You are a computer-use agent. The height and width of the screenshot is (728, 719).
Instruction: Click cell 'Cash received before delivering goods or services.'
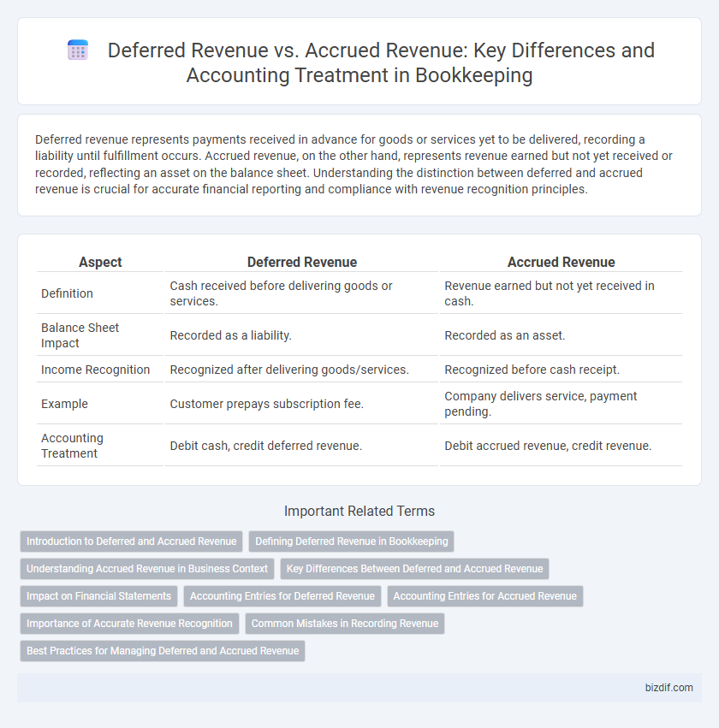point(302,293)
